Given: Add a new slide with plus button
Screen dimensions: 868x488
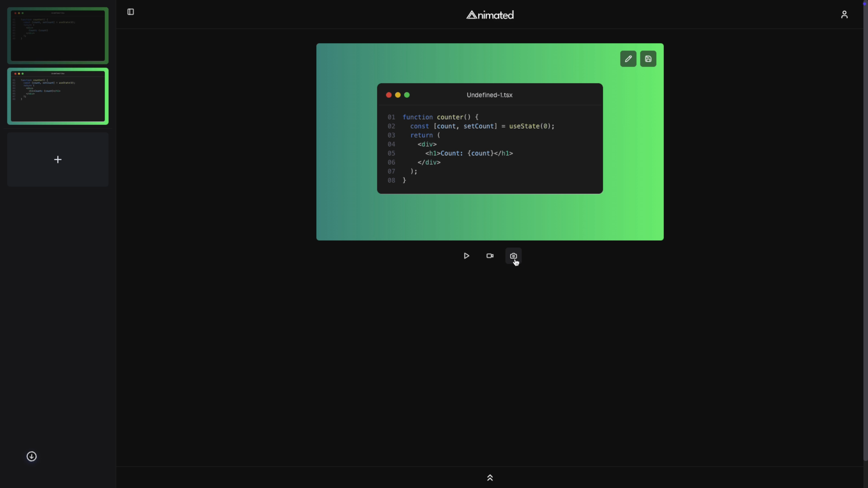Looking at the screenshot, I should 58,160.
